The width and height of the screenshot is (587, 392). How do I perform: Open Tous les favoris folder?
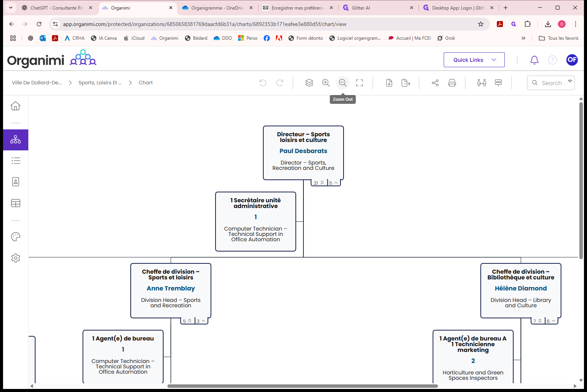(x=558, y=38)
